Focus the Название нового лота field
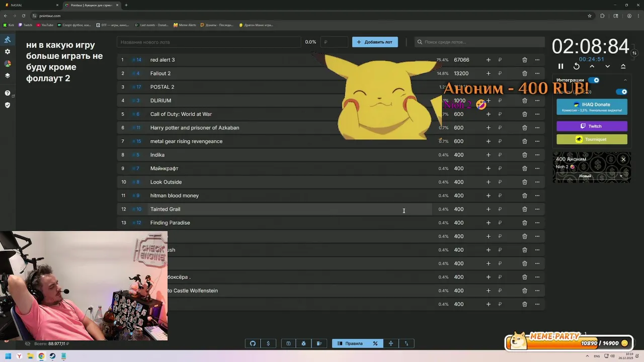This screenshot has height=362, width=644. [209, 42]
